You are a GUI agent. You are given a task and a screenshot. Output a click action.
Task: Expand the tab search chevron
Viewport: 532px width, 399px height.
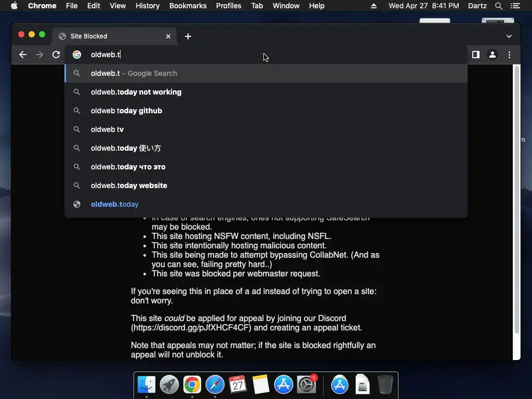click(x=509, y=36)
